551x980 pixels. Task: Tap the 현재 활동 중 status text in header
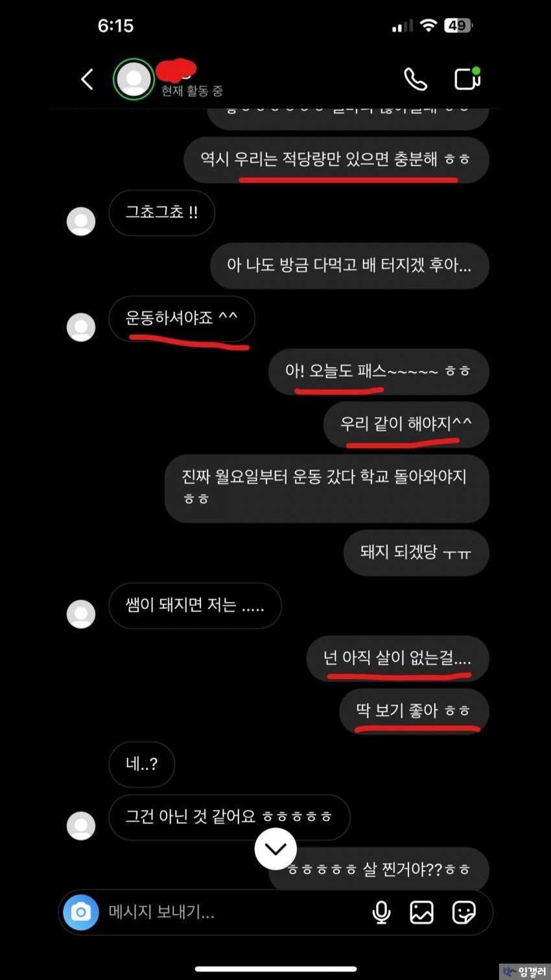pos(192,91)
